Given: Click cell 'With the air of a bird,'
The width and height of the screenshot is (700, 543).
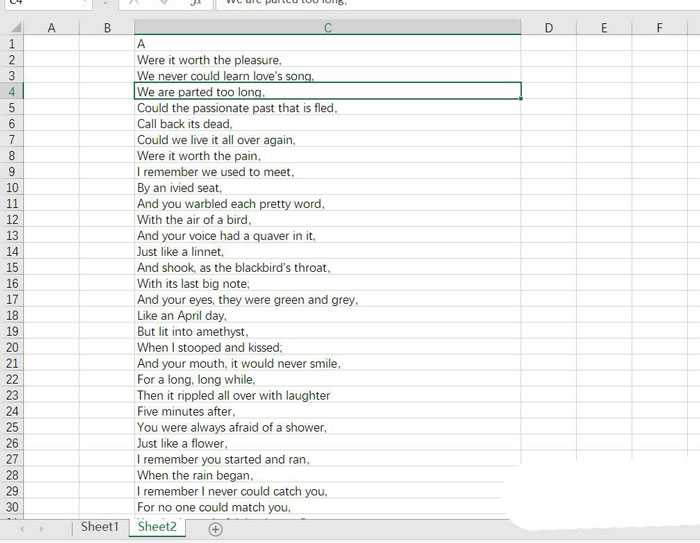Looking at the screenshot, I should 328,220.
